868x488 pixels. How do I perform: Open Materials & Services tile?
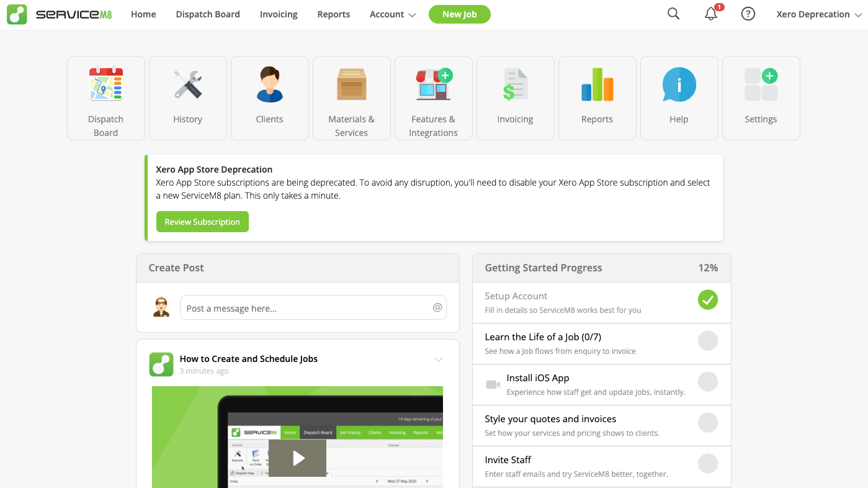(x=352, y=98)
